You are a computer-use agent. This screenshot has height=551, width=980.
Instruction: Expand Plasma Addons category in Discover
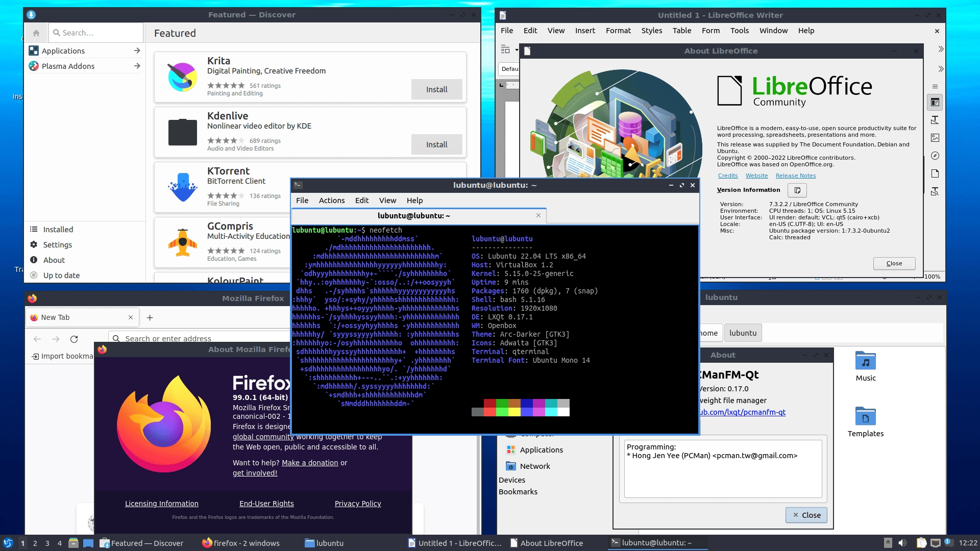(85, 66)
